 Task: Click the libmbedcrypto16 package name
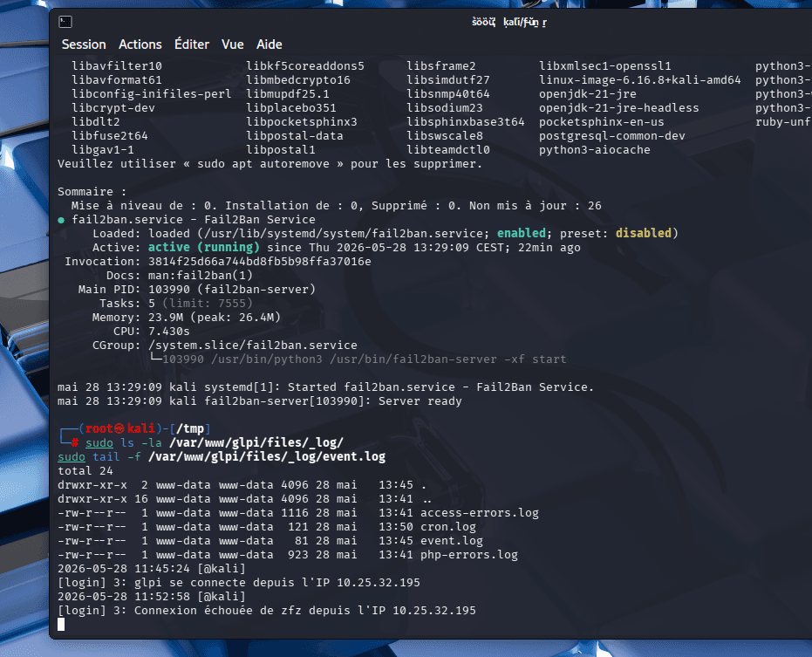point(298,79)
